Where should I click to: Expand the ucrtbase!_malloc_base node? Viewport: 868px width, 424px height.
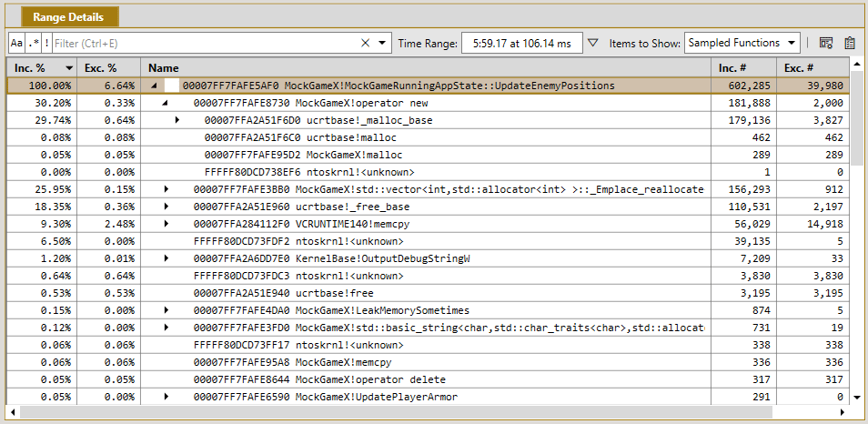(x=177, y=119)
